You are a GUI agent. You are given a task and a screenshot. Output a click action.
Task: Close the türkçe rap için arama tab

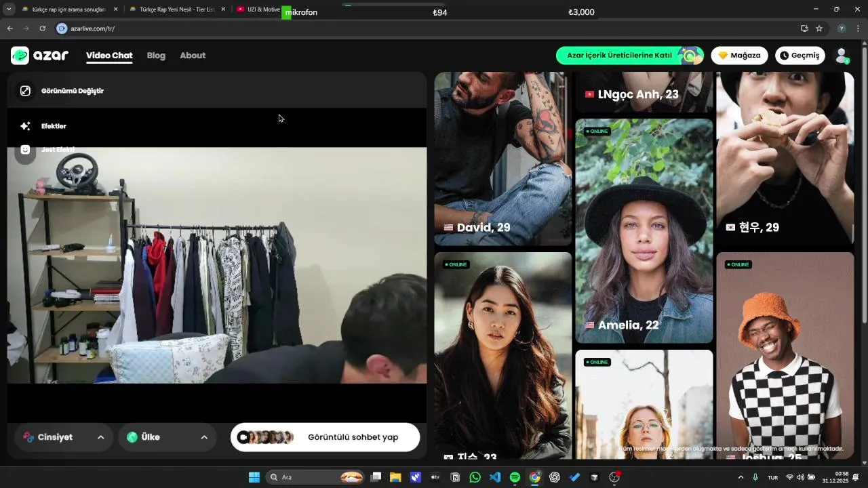click(115, 9)
